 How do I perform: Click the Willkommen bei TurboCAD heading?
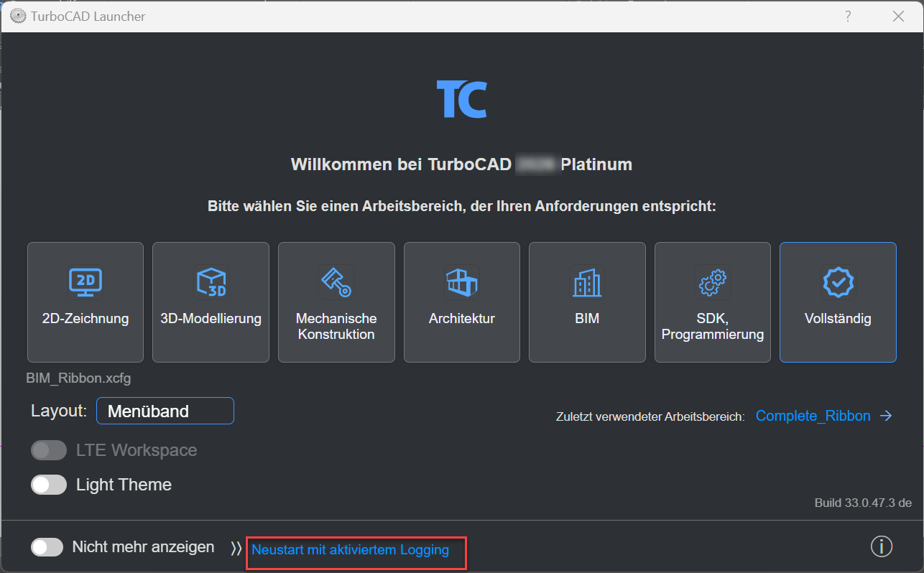point(461,164)
